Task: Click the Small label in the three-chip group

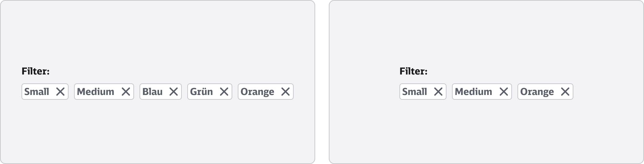Action: pyautogui.click(x=414, y=92)
